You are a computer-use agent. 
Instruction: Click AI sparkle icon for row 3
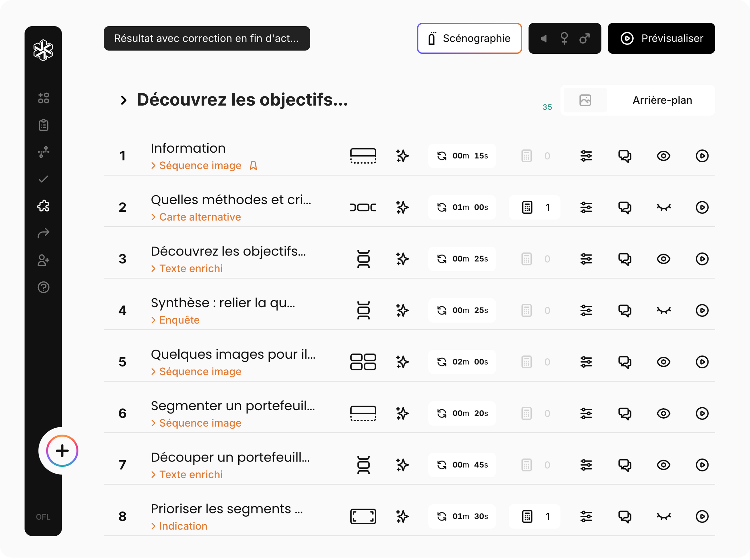402,259
